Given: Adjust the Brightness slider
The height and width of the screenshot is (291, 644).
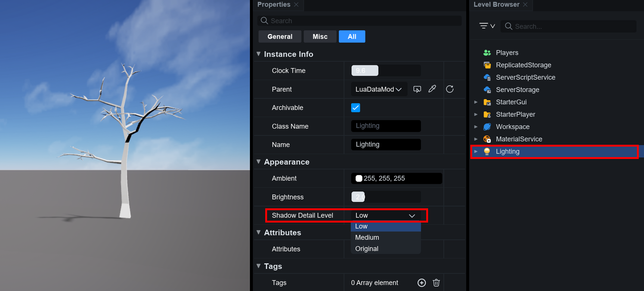Looking at the screenshot, I should click(386, 197).
